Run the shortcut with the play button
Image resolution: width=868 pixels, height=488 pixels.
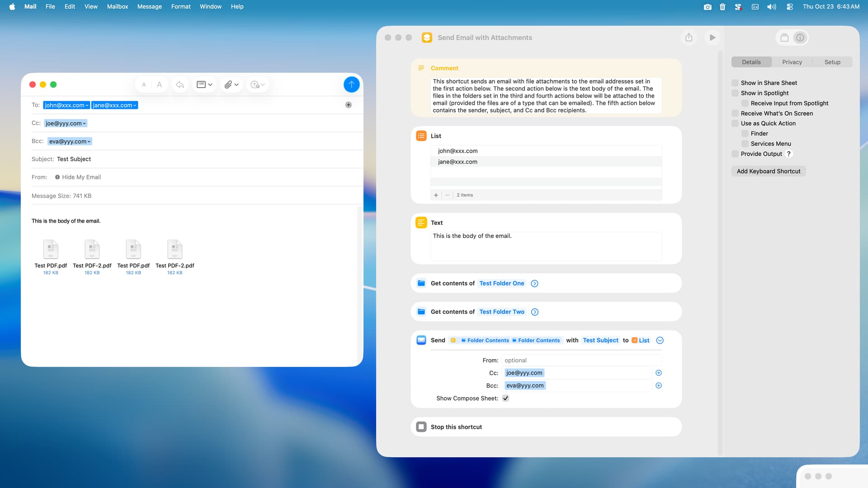click(712, 38)
